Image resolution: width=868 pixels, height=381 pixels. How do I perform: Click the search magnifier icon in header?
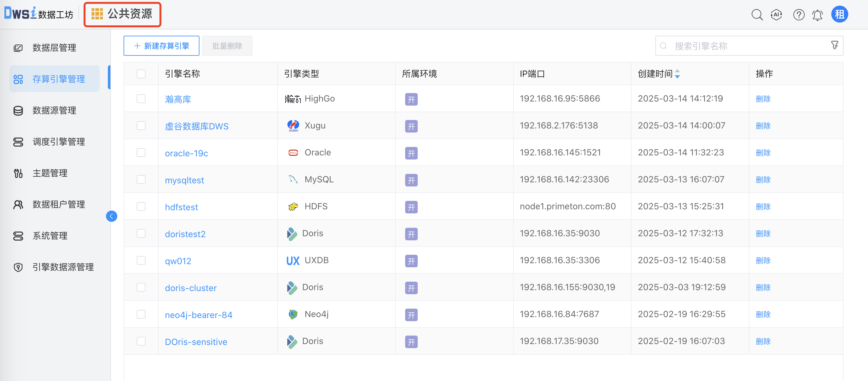[757, 15]
